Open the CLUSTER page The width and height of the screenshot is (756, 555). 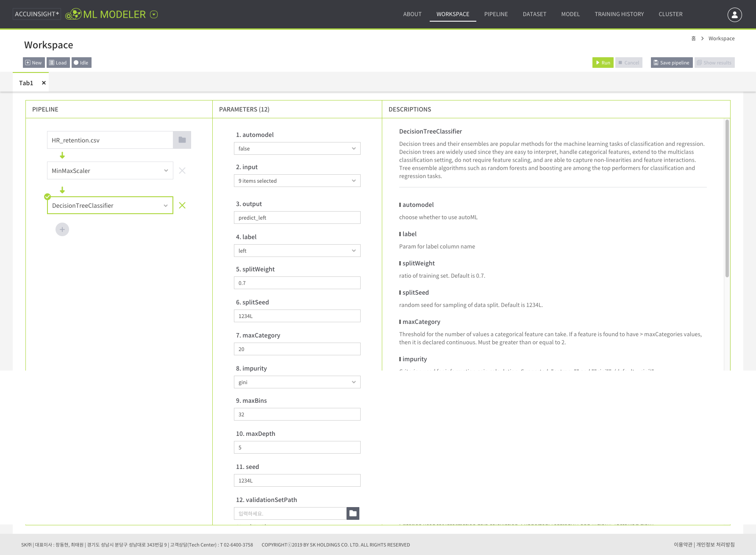click(670, 14)
